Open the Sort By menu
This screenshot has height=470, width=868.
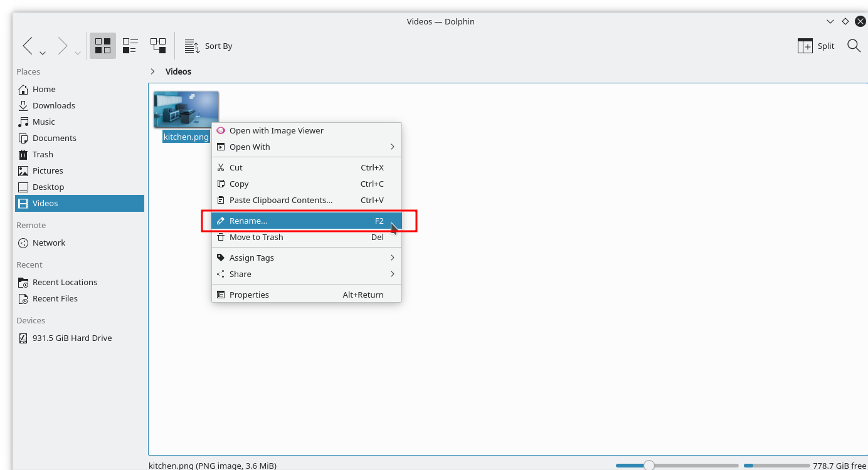tap(209, 45)
